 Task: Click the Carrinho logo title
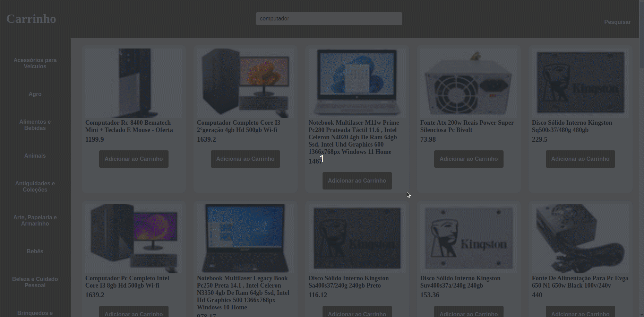[31, 19]
